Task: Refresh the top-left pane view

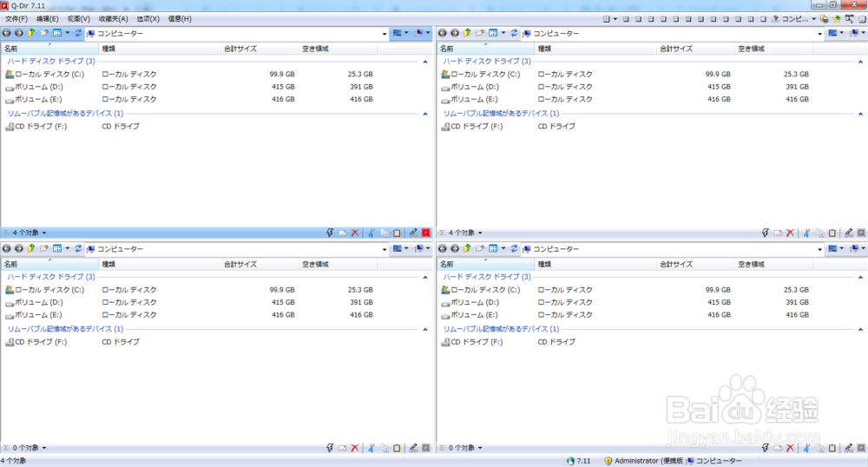Action: coord(78,33)
